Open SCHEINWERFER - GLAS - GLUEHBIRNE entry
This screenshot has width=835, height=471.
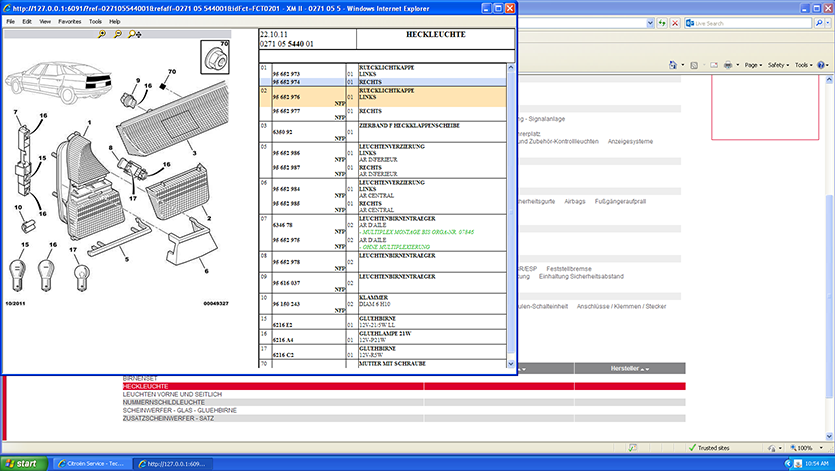point(179,410)
